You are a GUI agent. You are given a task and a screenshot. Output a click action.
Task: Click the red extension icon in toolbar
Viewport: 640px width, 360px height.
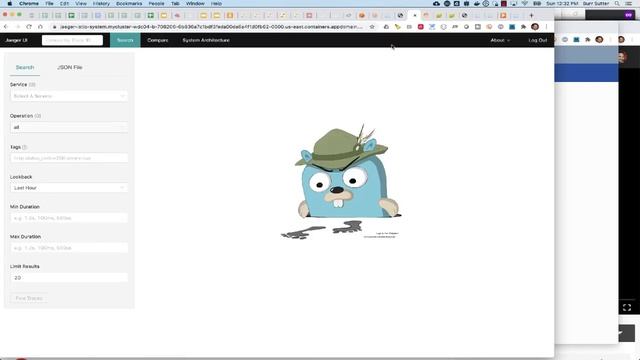(x=420, y=27)
